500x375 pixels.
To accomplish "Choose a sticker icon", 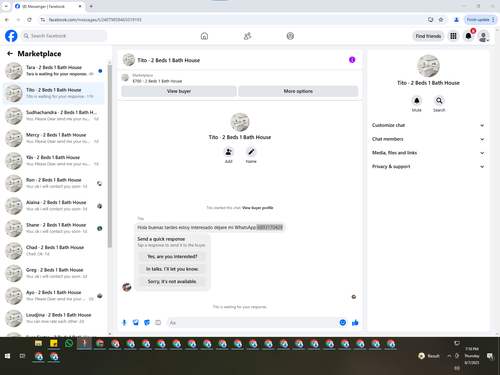I will click(147, 322).
